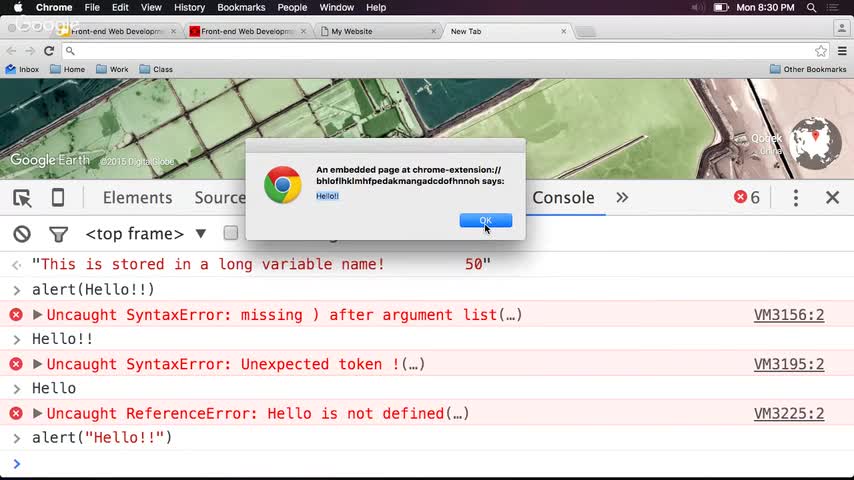Open the Apple menu
This screenshot has width=854, height=480.
click(18, 8)
